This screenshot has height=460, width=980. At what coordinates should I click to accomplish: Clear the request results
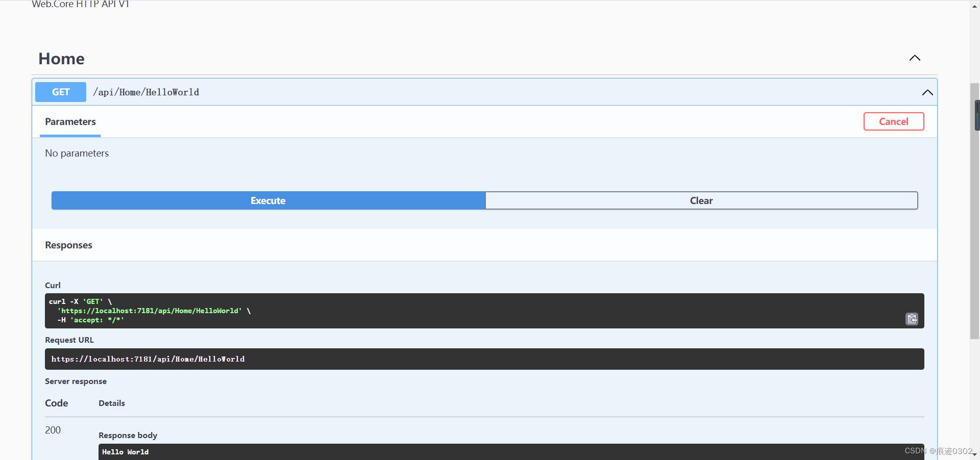[701, 200]
